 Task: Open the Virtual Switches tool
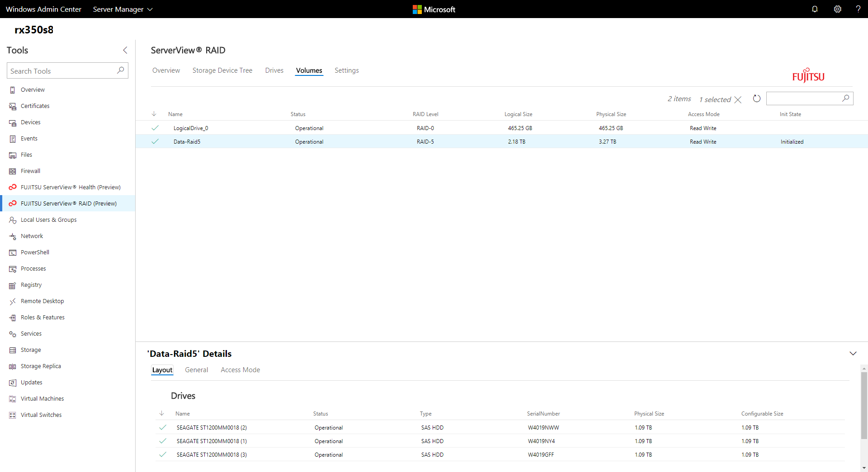point(68,415)
